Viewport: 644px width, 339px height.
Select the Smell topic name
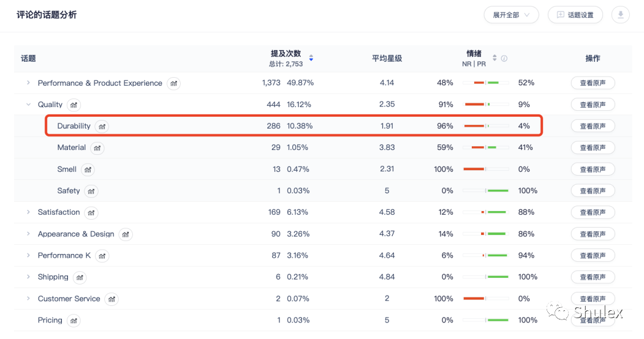coord(67,169)
